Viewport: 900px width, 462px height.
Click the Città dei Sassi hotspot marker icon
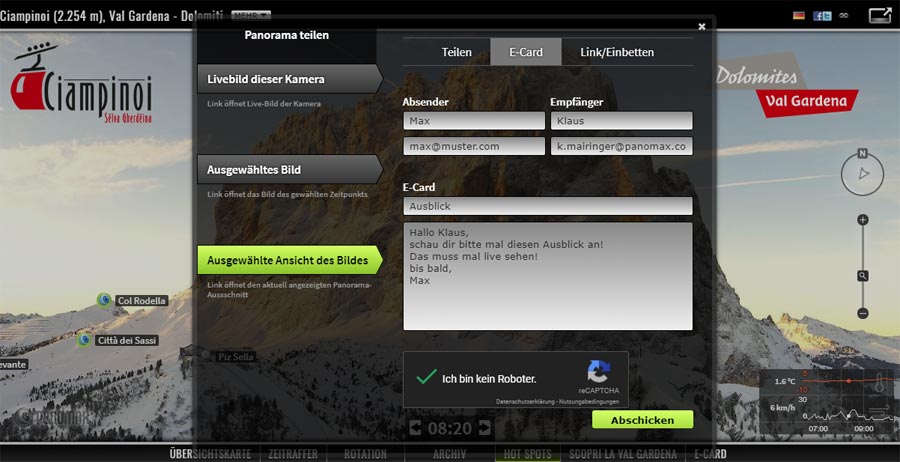(84, 340)
